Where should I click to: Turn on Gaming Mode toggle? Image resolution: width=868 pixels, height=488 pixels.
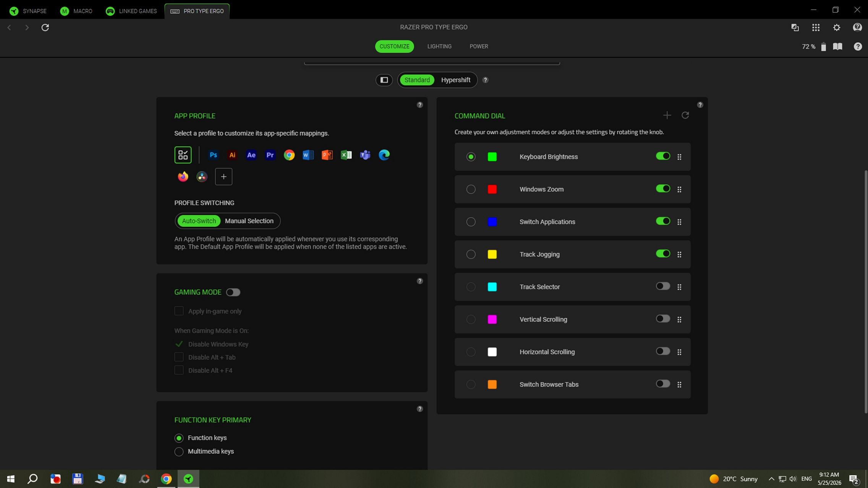coord(233,292)
